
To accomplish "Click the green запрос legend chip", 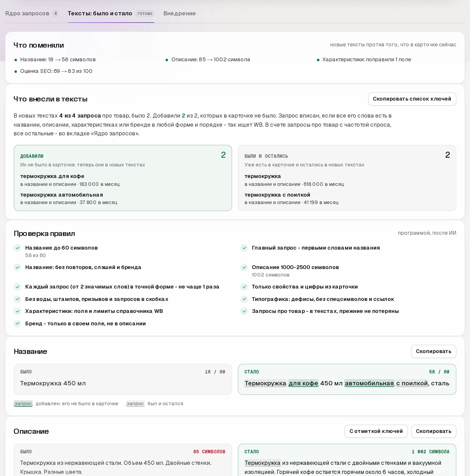I will tap(23, 404).
